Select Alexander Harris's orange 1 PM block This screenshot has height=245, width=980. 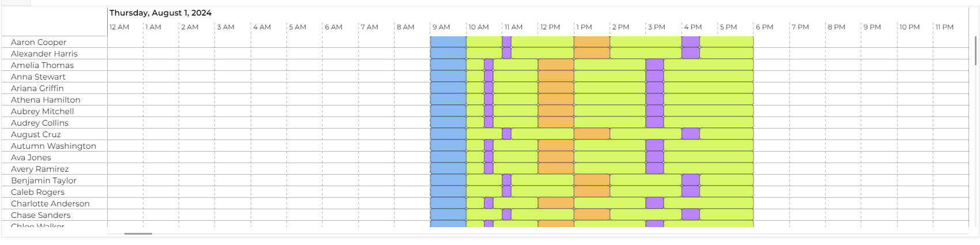(592, 54)
